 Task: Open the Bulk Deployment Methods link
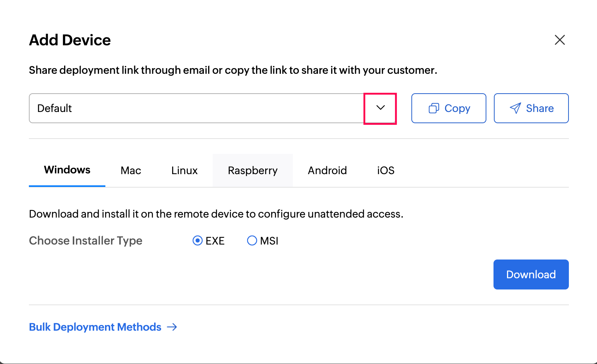[95, 327]
